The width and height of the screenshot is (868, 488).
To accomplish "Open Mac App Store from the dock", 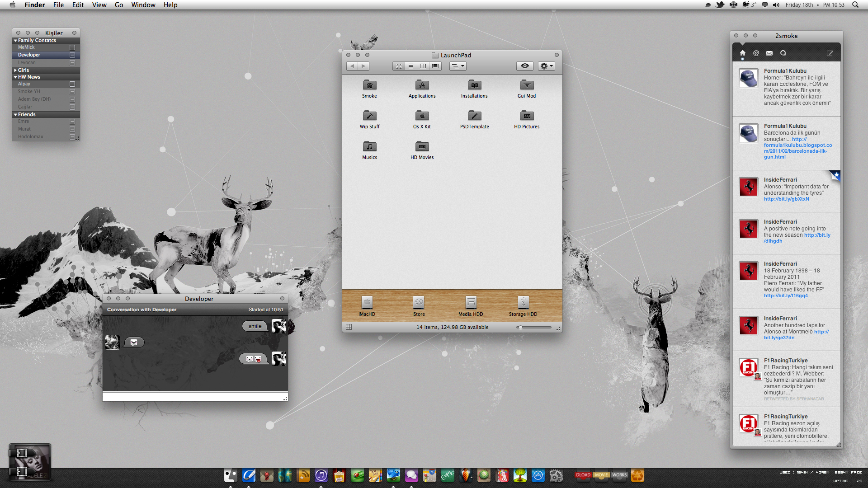I will (x=538, y=475).
